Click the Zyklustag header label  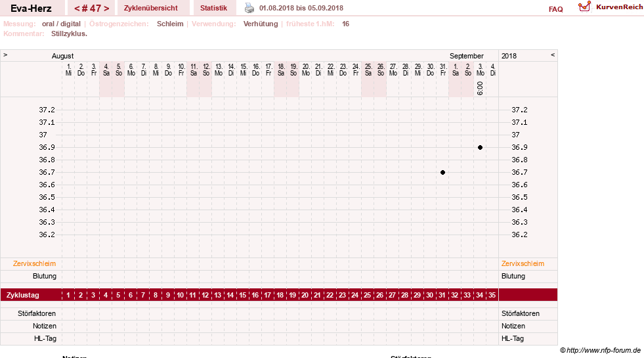[x=22, y=295]
